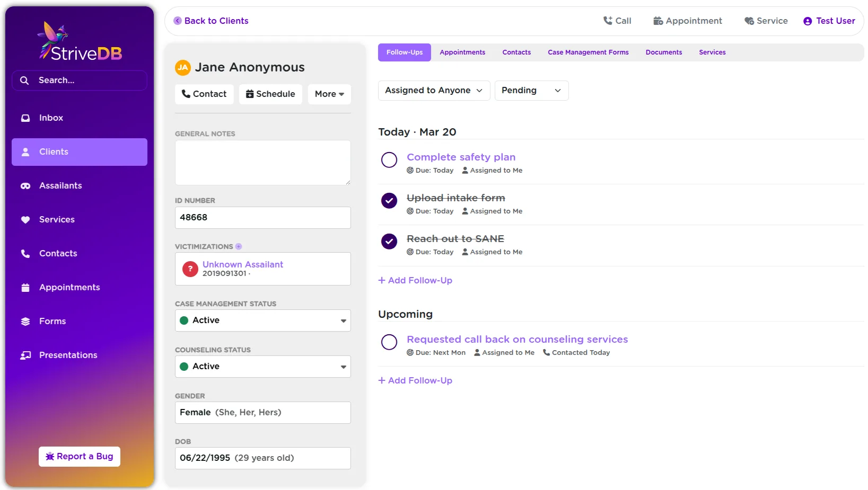Click the Search field in the sidebar
This screenshot has height=490, width=868.
click(79, 80)
